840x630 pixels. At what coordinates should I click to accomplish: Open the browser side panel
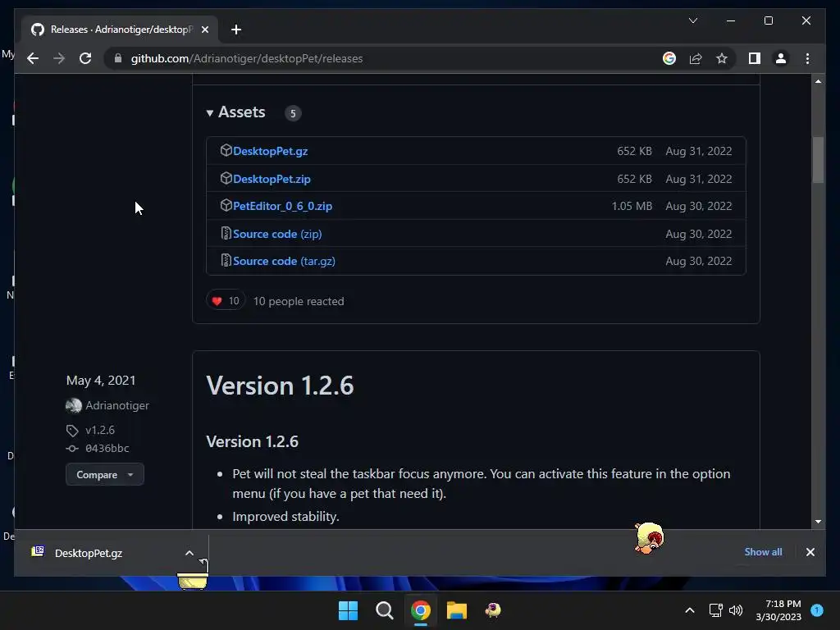[x=755, y=58]
